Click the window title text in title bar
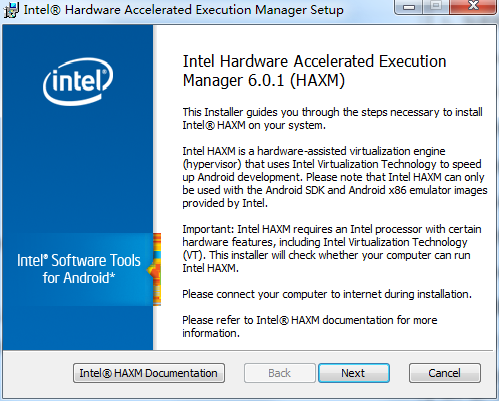The height and width of the screenshot is (401, 499). click(183, 10)
